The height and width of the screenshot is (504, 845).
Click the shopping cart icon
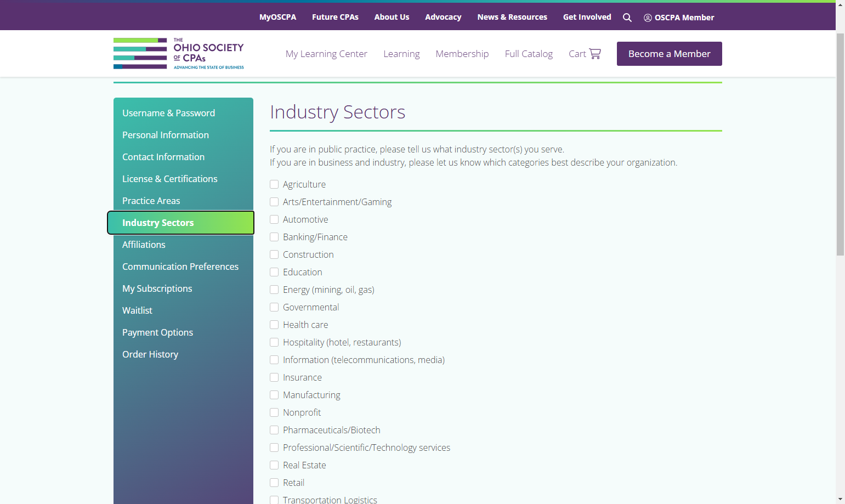click(595, 54)
